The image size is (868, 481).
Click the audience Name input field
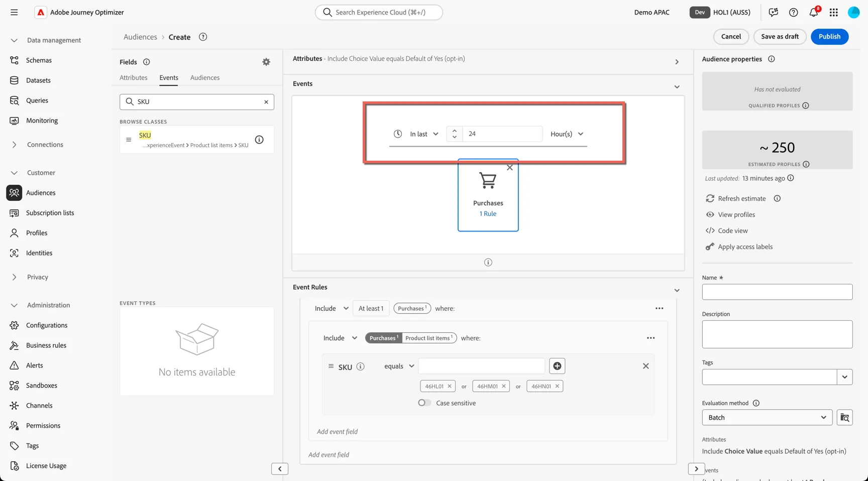(x=777, y=292)
